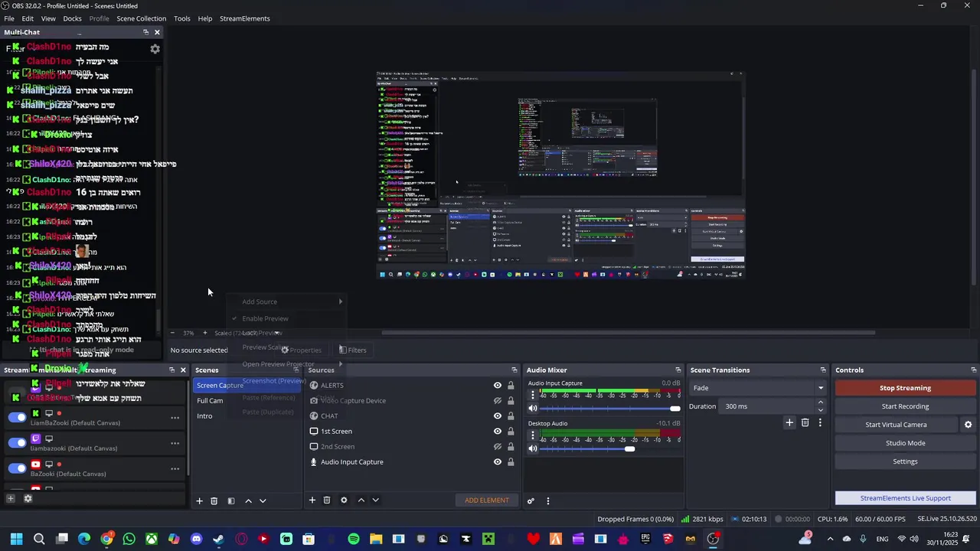The width and height of the screenshot is (980, 551).
Task: Open StreamElements multistreaming settings gear
Action: coord(28,498)
